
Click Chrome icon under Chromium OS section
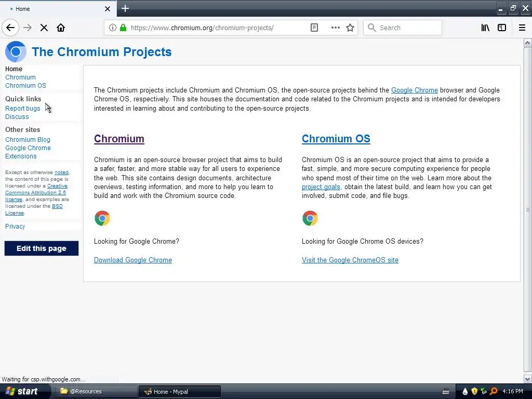point(310,218)
